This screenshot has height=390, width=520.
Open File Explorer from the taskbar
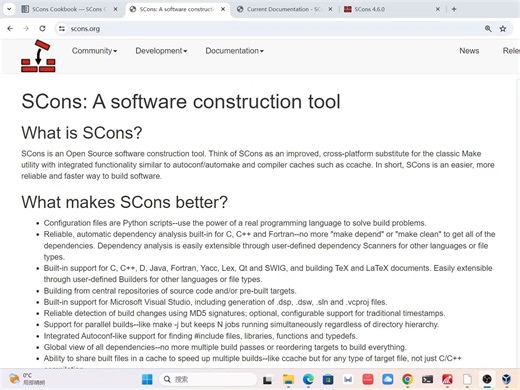(x=288, y=379)
